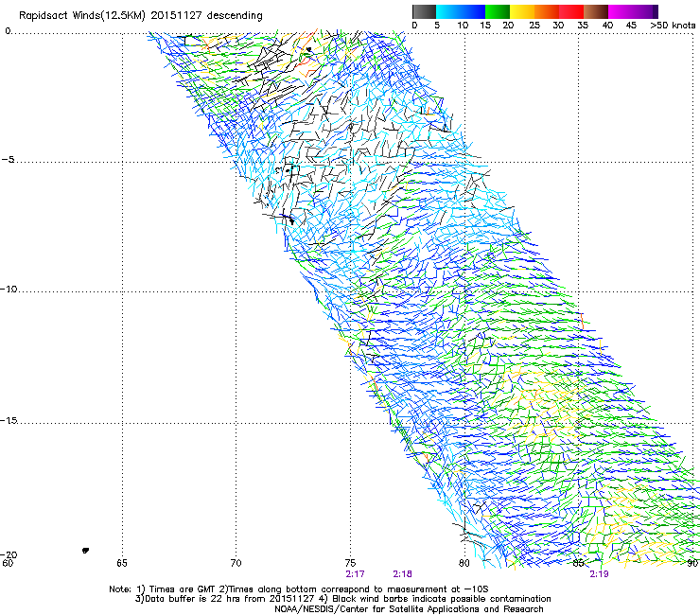Click the cyan-blue 5-15 knots color segment
The height and width of the screenshot is (615, 700).
[461, 11]
